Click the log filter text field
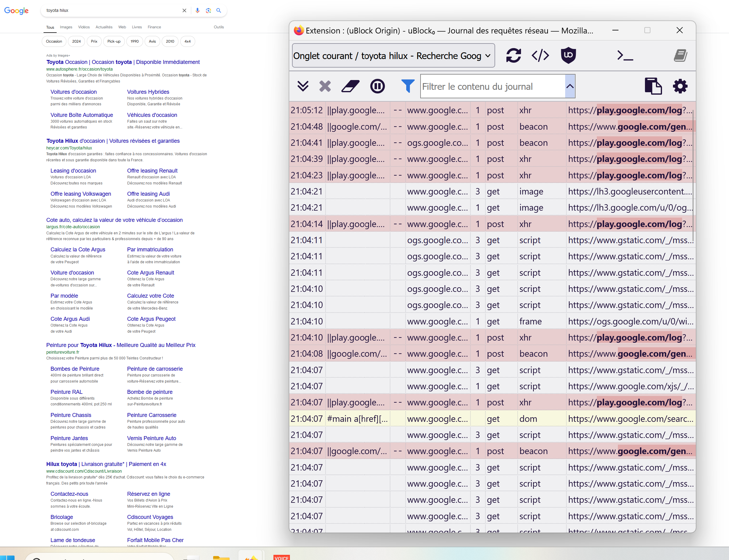Screen dimensions: 729x560 click(x=492, y=87)
